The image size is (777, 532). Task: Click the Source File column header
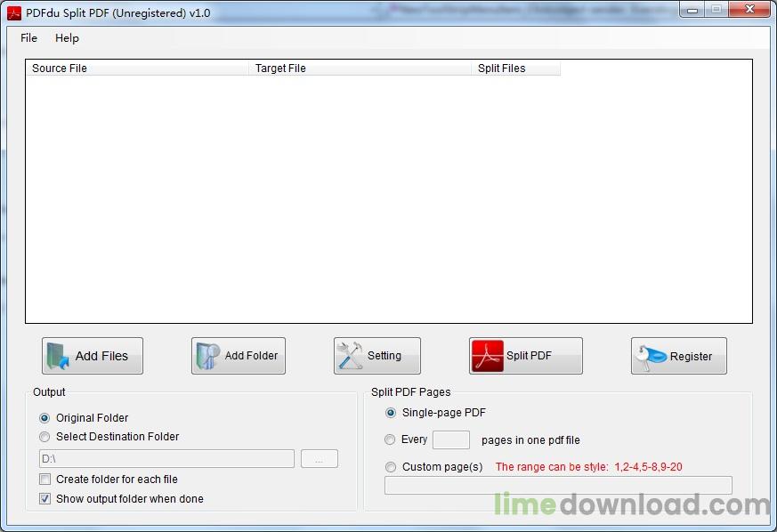137,69
